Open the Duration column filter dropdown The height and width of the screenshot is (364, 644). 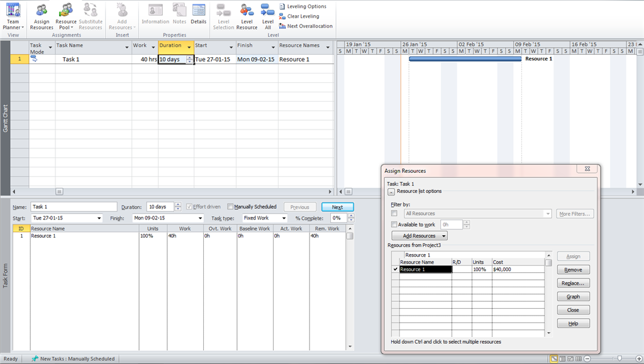click(x=189, y=48)
